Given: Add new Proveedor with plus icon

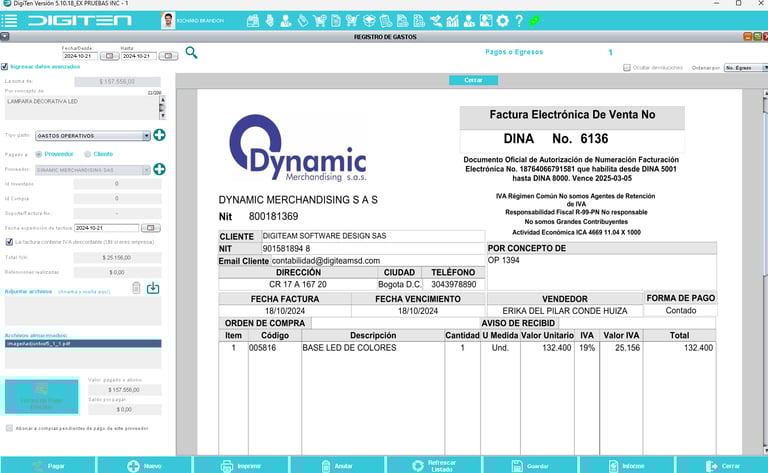Looking at the screenshot, I should coord(159,169).
